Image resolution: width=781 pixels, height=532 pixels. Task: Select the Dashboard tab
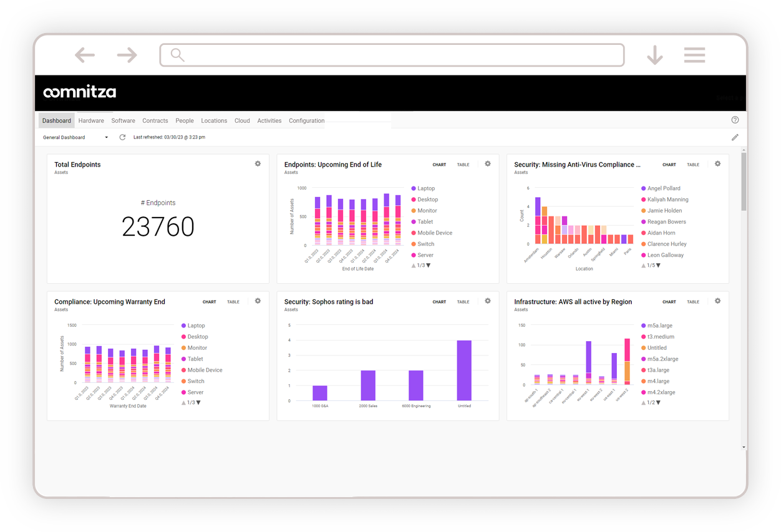point(57,120)
